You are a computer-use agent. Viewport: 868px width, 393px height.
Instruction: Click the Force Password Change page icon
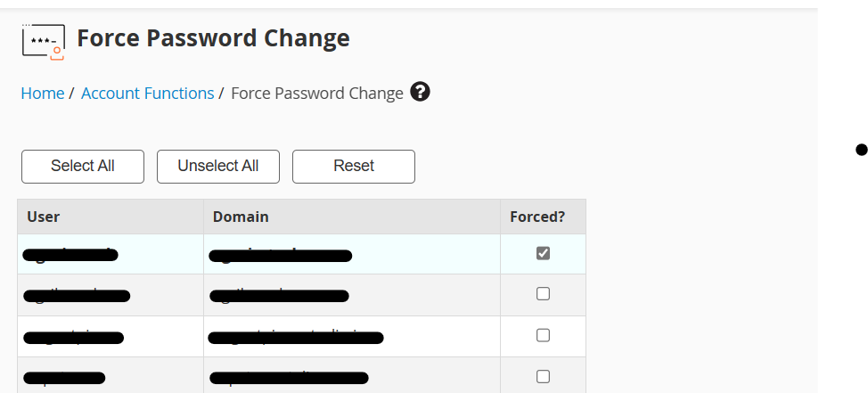point(43,42)
